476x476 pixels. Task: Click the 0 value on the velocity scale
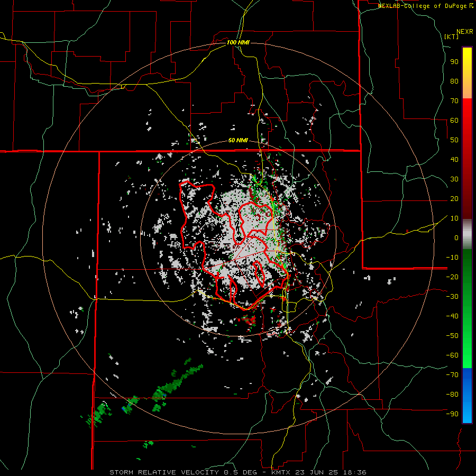(x=456, y=237)
